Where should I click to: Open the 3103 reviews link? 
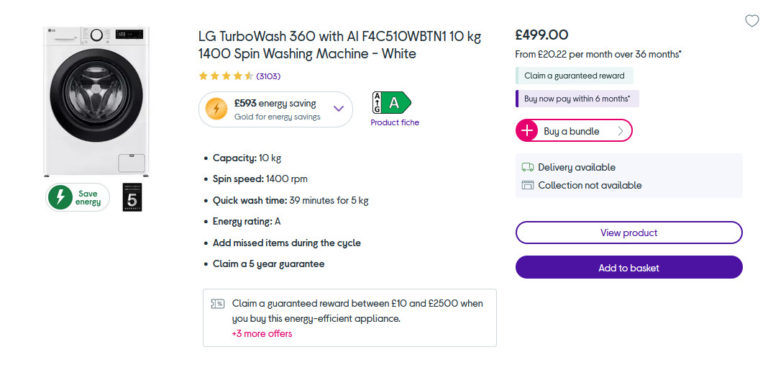[x=268, y=76]
